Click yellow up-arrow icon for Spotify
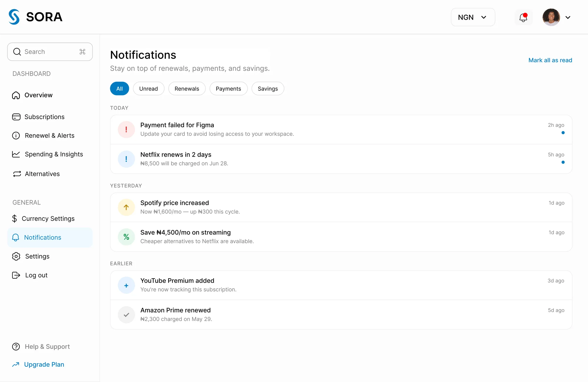Viewport: 588px width, 382px height. pyautogui.click(x=126, y=207)
